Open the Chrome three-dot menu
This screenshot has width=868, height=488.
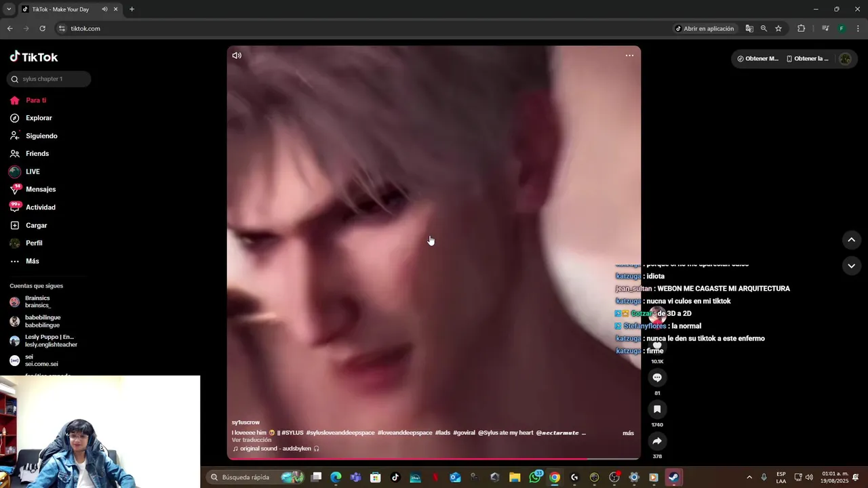pyautogui.click(x=859, y=28)
